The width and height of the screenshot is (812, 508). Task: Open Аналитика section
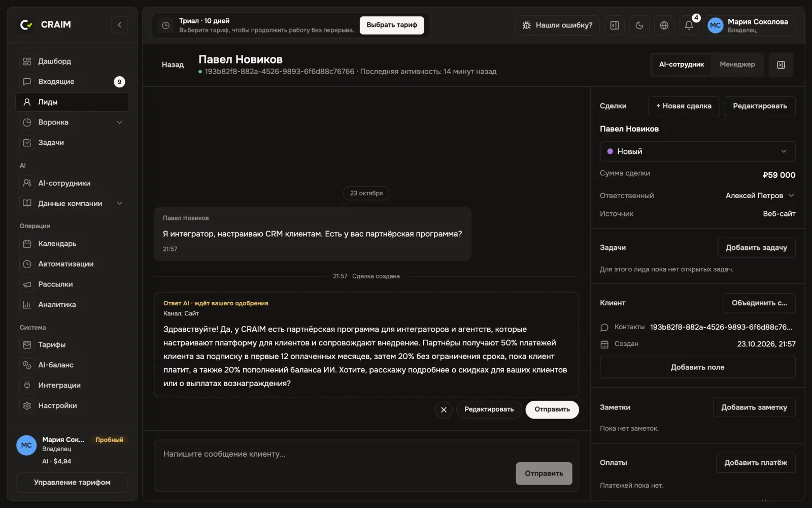pos(72,305)
